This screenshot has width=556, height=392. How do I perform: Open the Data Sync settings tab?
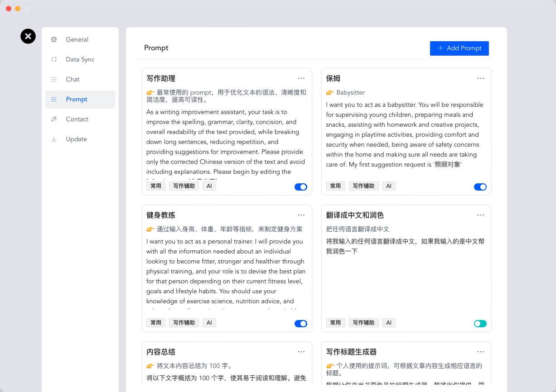click(80, 59)
